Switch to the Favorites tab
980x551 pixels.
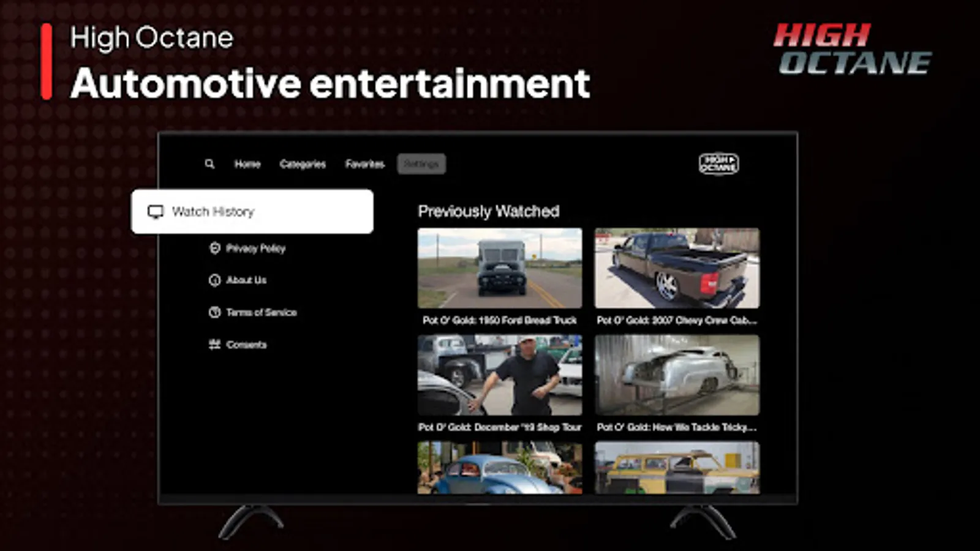[364, 164]
